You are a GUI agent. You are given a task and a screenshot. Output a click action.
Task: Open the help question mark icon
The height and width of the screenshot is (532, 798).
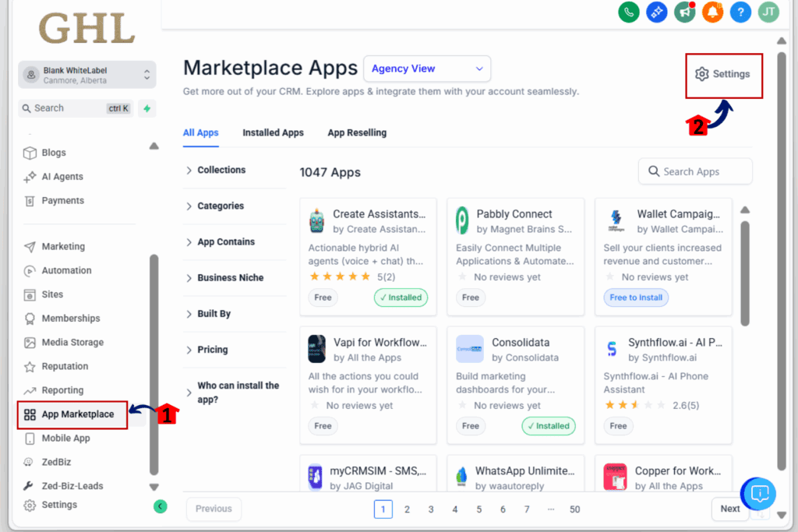click(x=740, y=12)
